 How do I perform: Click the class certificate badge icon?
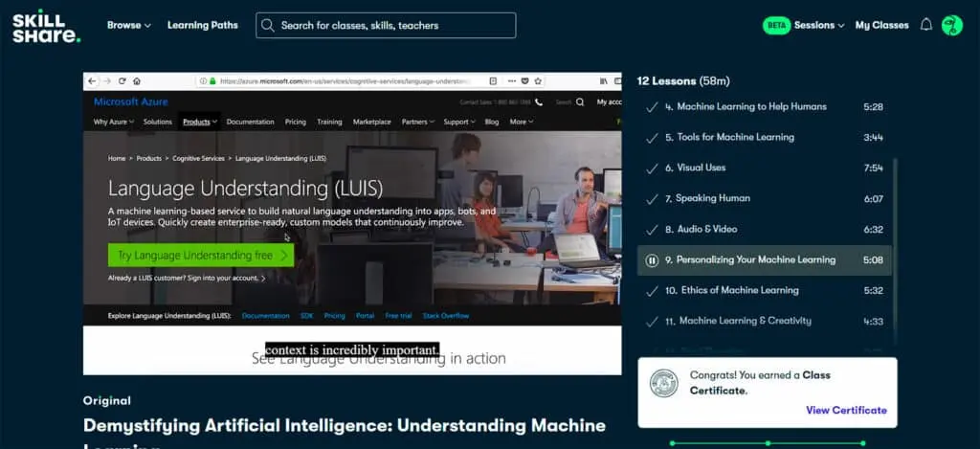[664, 383]
